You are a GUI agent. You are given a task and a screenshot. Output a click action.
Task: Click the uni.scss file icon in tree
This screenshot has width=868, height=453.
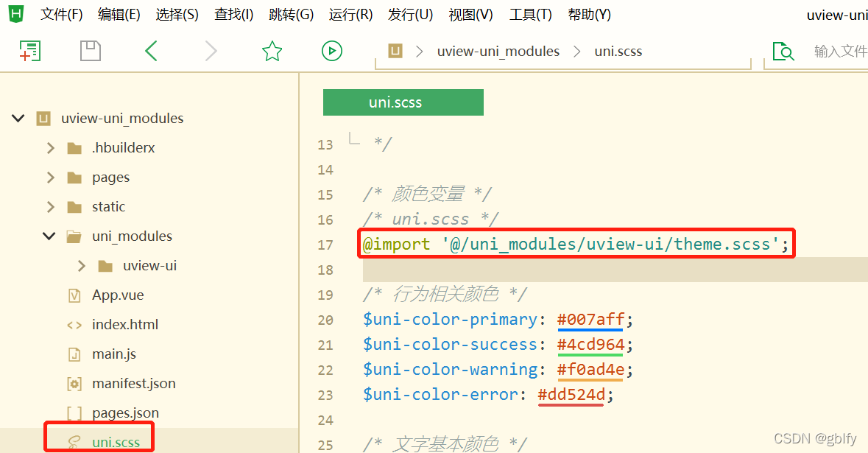tap(74, 443)
